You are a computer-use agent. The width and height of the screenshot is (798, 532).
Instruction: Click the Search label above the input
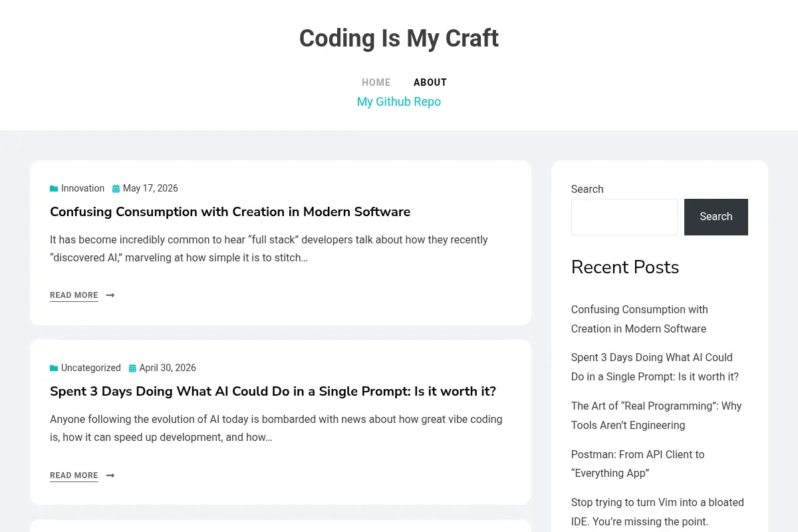click(x=587, y=189)
